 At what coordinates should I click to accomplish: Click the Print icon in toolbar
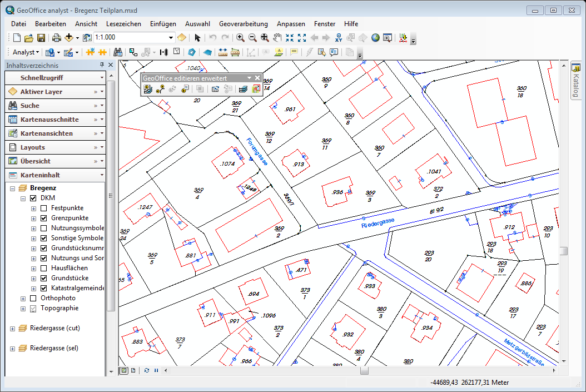tap(56, 38)
